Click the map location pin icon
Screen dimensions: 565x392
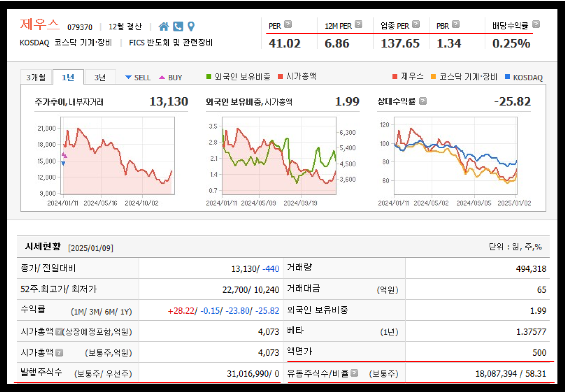191,26
